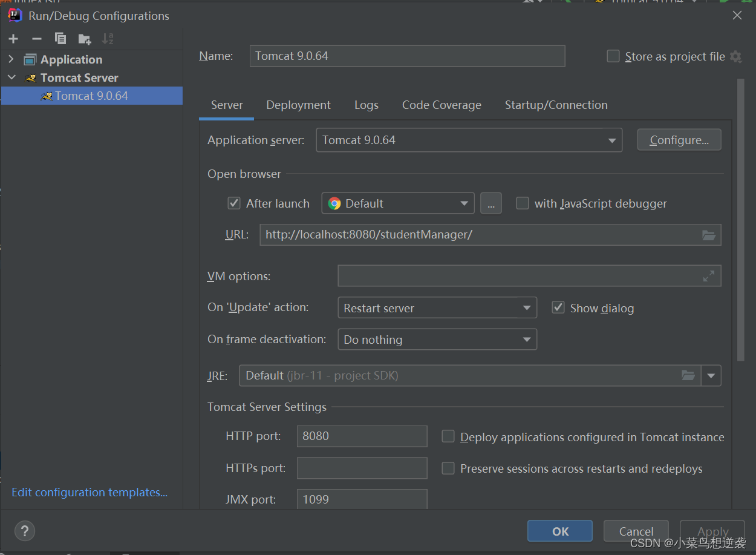Screen dimensions: 756x555
Task: Click the Configure... button
Action: pos(679,140)
